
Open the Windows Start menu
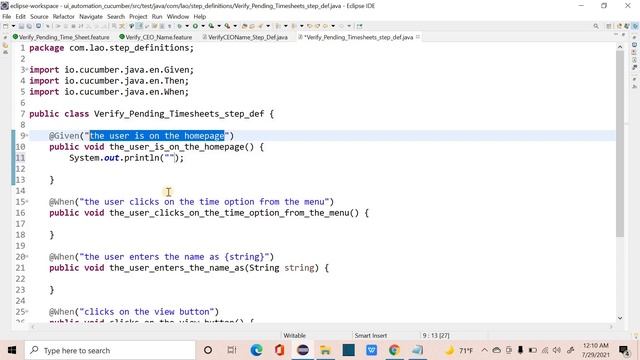(x=12, y=350)
